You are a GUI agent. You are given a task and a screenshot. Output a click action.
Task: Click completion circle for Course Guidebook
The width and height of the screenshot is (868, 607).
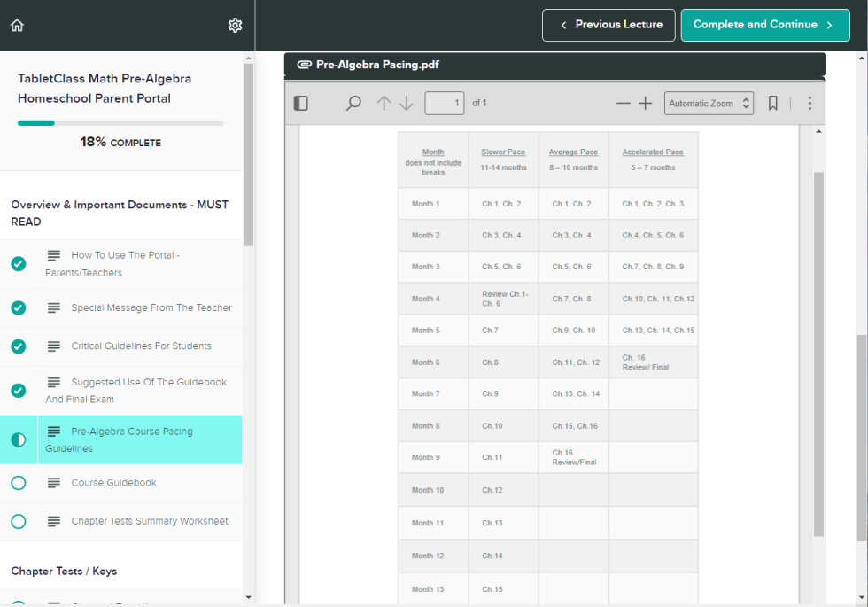[19, 483]
